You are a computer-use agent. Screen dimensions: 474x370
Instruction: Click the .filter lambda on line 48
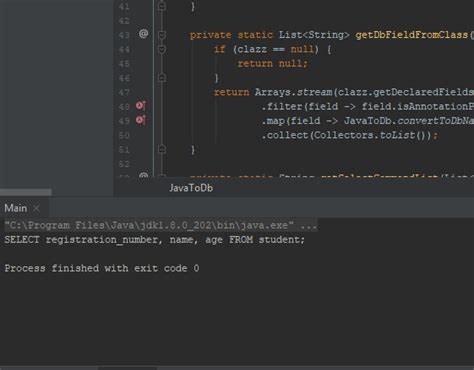(367, 107)
